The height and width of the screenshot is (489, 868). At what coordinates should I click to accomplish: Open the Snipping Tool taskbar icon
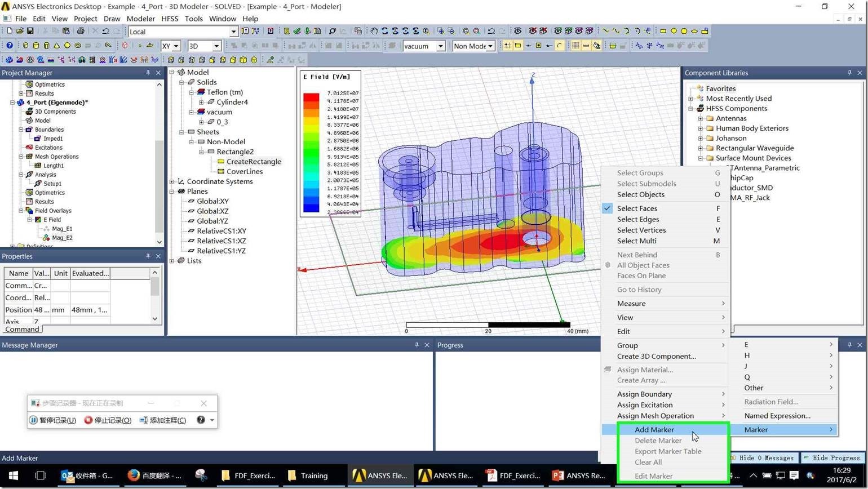click(201, 475)
